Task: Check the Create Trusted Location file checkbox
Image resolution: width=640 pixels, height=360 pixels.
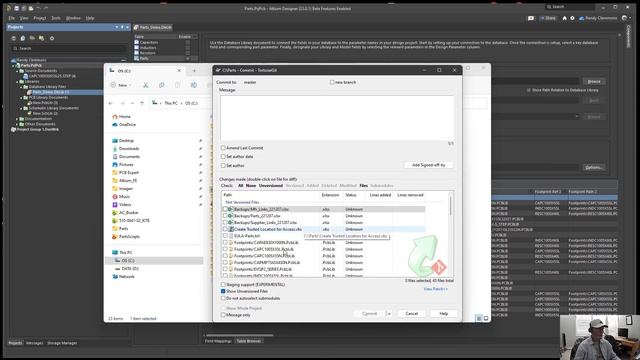Action: coord(225,229)
